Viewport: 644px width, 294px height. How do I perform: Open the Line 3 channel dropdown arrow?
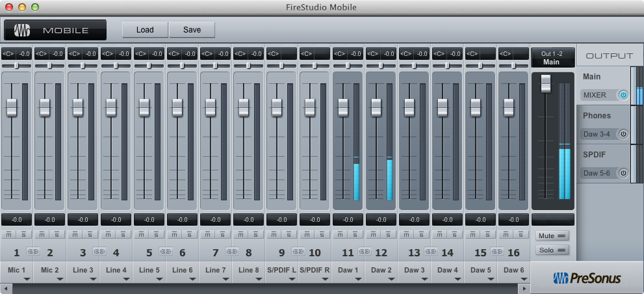point(93,279)
